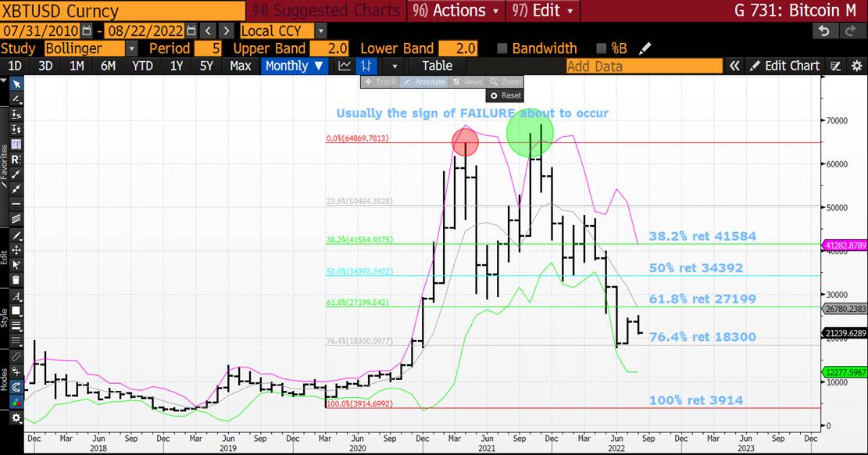Click the Edit Chart button

pos(785,66)
